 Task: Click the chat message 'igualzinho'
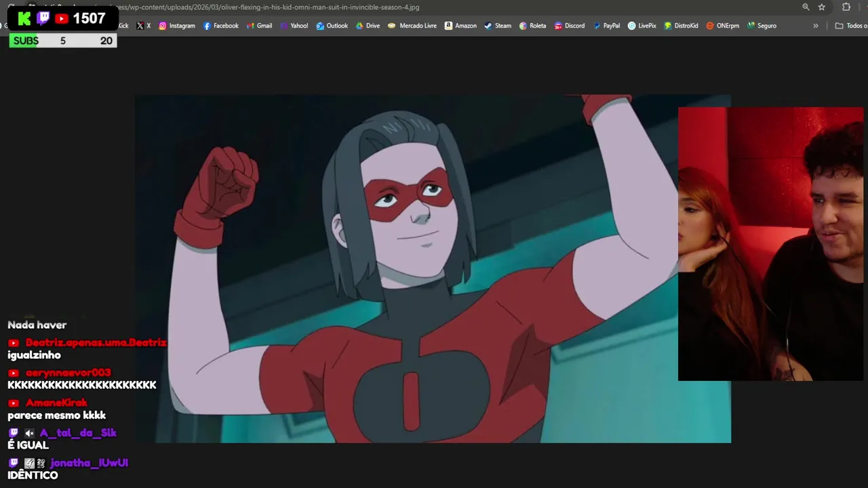point(34,355)
